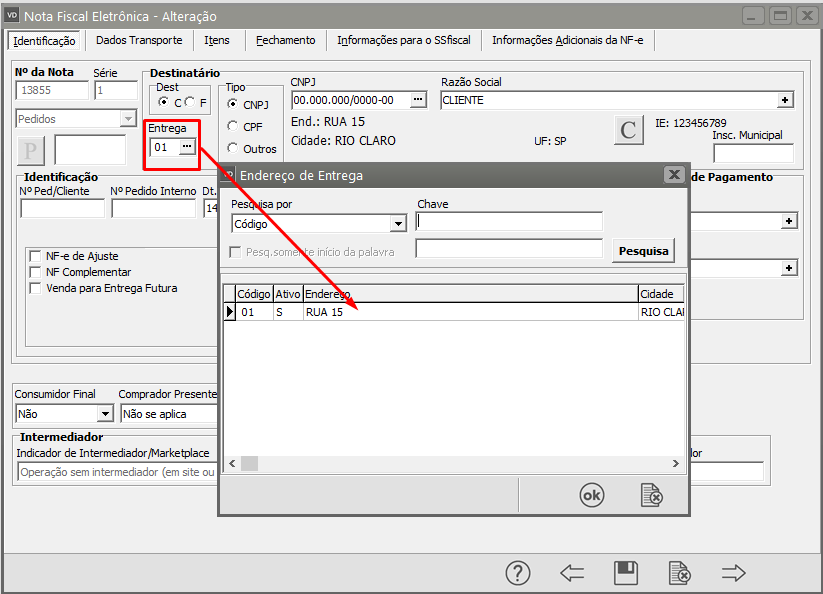The width and height of the screenshot is (823, 594).
Task: Advance with the right arrow icon
Action: pyautogui.click(x=734, y=573)
